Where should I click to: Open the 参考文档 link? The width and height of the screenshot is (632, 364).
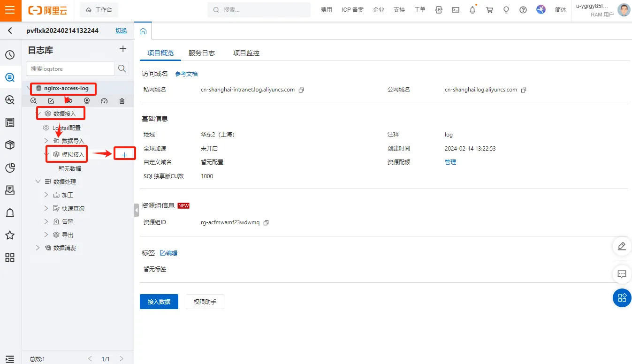point(186,74)
